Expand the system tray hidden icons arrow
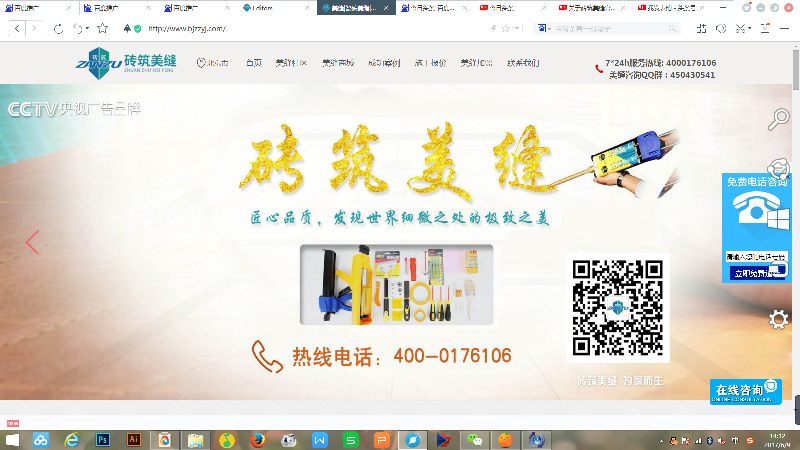Image resolution: width=800 pixels, height=450 pixels. (661, 441)
